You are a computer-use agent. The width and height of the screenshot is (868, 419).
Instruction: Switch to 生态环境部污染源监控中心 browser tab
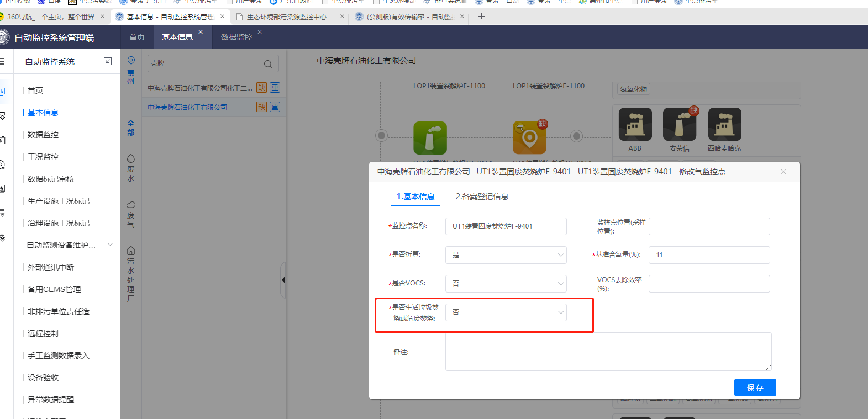(287, 17)
